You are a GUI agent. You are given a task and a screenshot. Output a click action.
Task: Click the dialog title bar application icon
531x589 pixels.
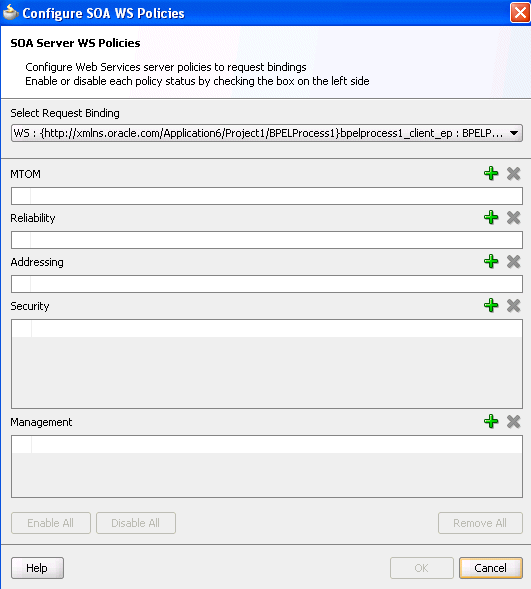(11, 12)
